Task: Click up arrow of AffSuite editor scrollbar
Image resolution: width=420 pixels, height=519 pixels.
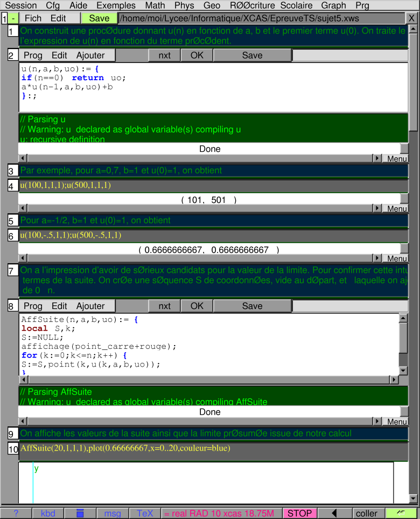Action: tap(403, 318)
